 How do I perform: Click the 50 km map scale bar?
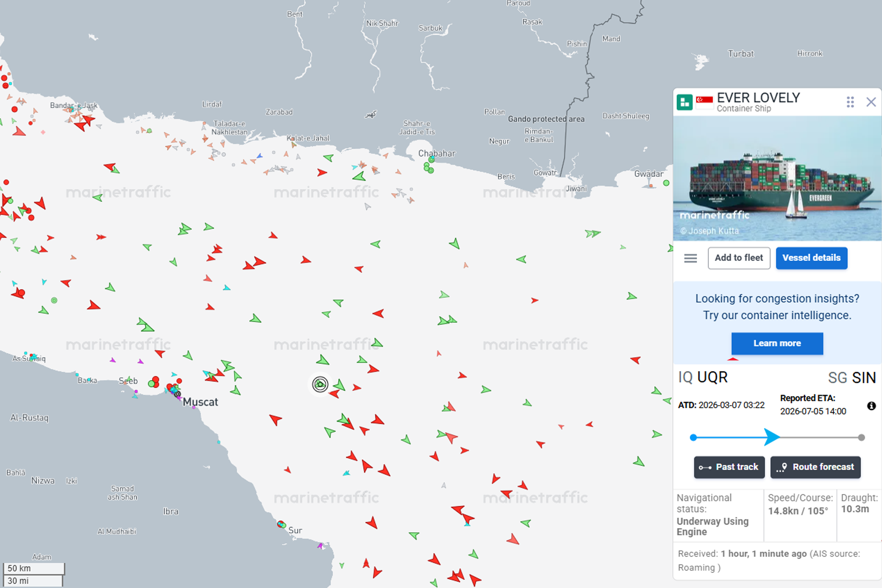click(34, 569)
